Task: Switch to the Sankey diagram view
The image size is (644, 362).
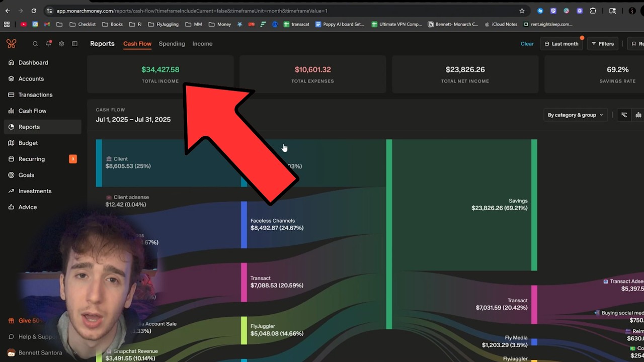Action: point(624,115)
